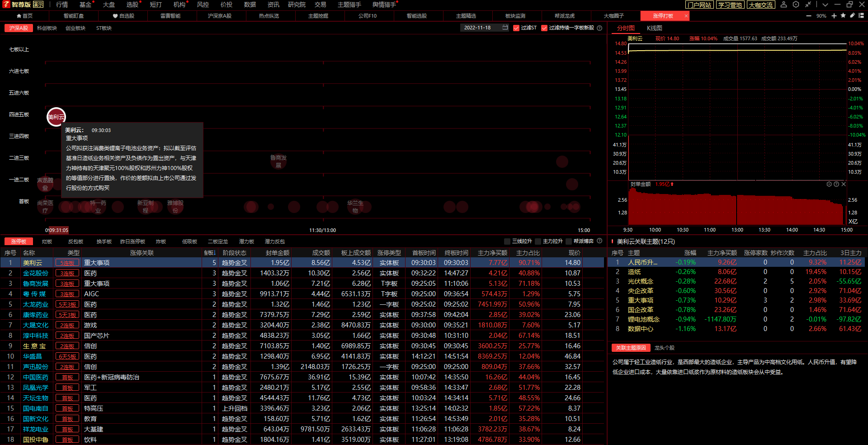Select the 鲁商发展 row in table
Image resolution: width=868 pixels, height=445 pixels.
click(302, 284)
